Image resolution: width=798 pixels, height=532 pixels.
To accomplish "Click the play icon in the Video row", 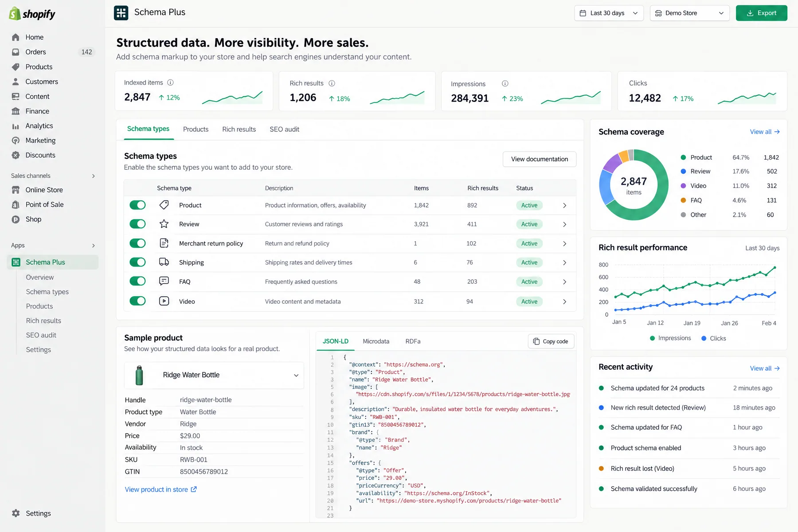I will tap(164, 301).
